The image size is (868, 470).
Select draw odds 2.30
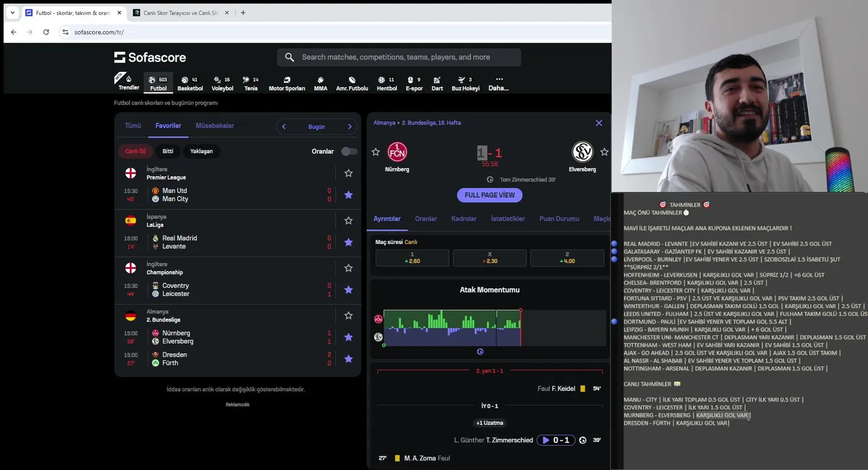tap(490, 258)
